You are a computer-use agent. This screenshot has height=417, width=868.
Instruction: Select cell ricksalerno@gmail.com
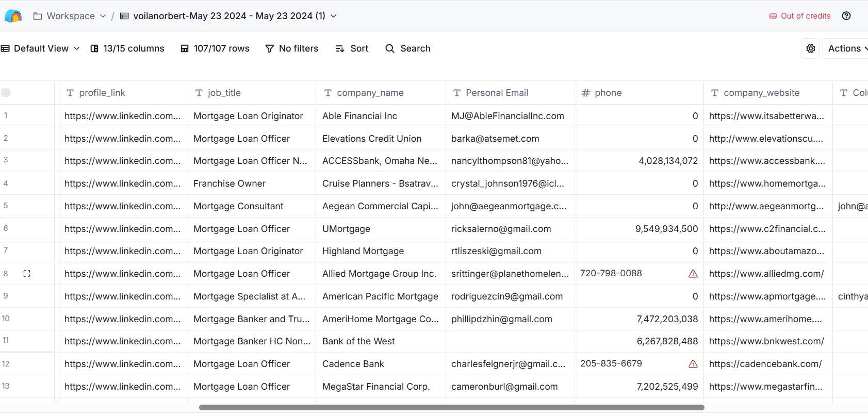(510, 229)
